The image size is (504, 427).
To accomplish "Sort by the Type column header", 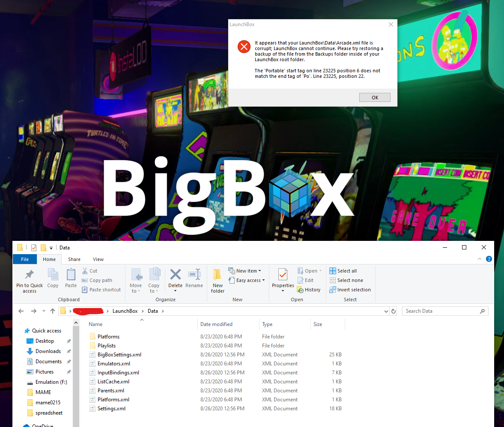I will (267, 324).
